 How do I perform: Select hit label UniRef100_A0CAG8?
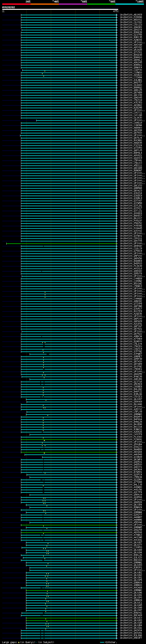(x=131, y=588)
